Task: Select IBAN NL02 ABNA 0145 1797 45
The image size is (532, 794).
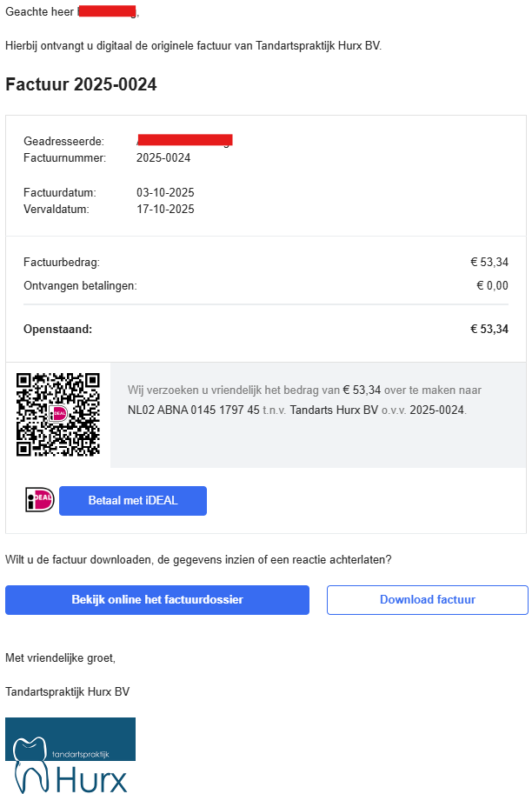Action: 193,409
